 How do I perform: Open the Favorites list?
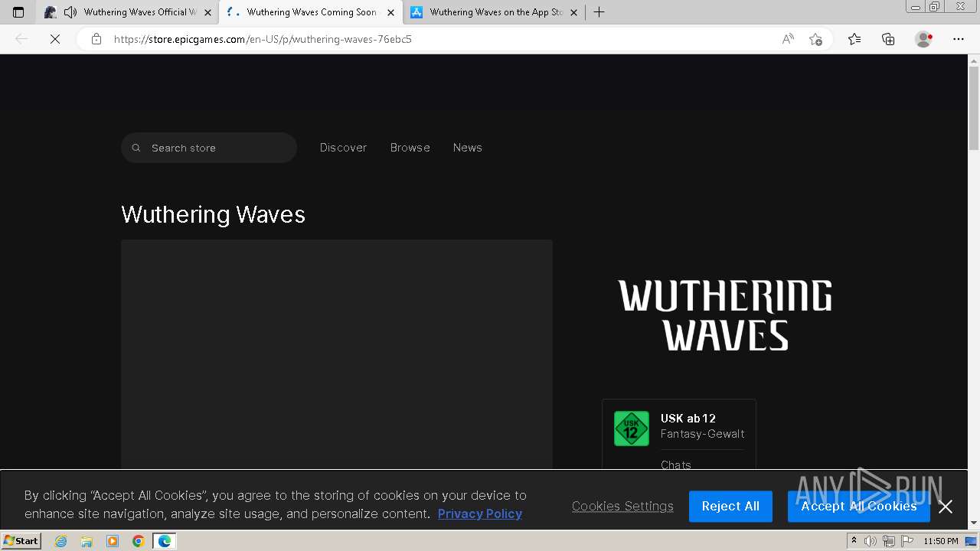(854, 39)
